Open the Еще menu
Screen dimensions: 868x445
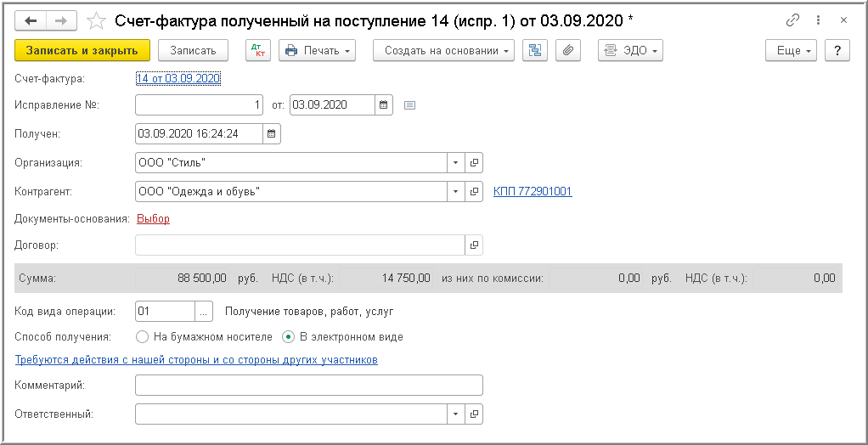tap(795, 50)
